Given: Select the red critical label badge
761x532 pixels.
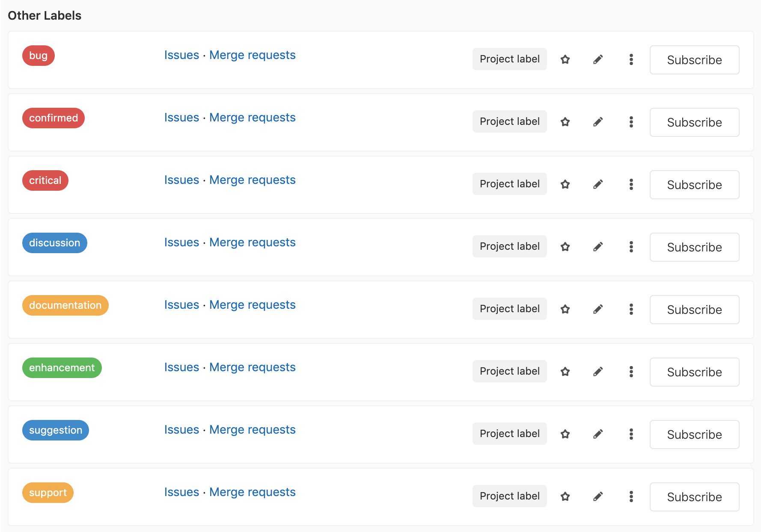Looking at the screenshot, I should 45,180.
